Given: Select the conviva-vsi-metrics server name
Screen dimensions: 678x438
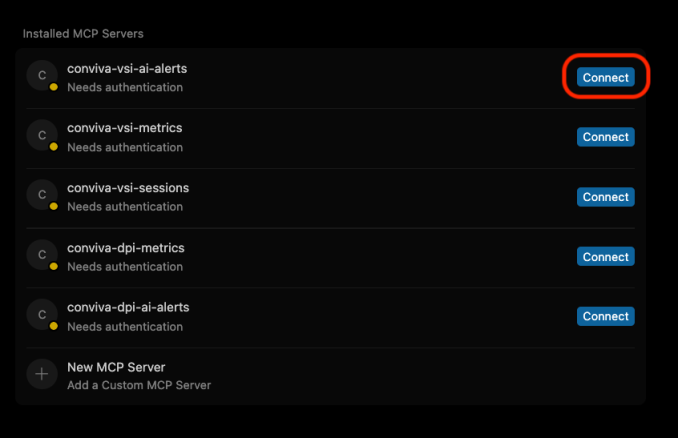Looking at the screenshot, I should pos(124,128).
